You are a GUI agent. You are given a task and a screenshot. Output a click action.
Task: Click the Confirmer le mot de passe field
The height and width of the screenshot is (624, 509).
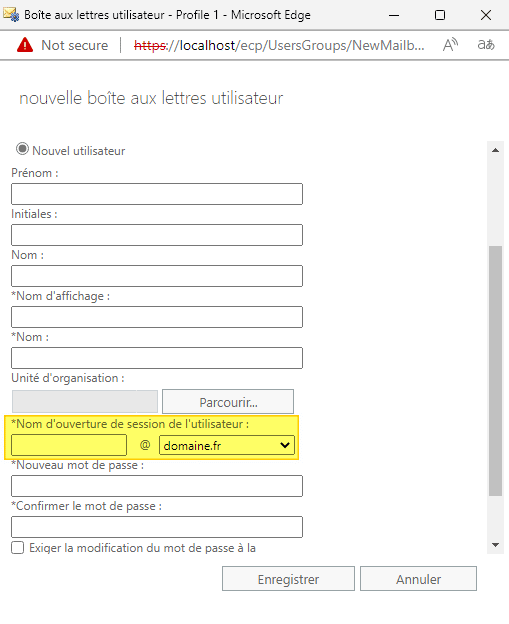[157, 527]
